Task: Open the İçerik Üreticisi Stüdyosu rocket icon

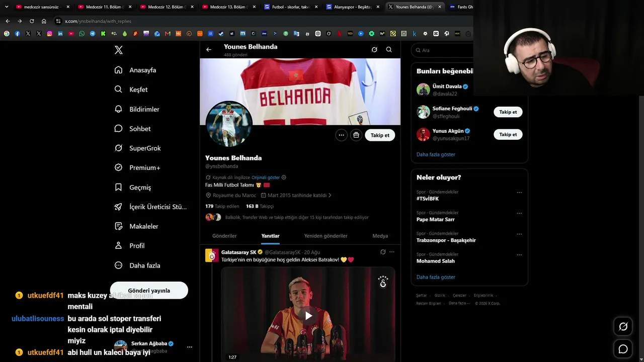Action: pyautogui.click(x=118, y=207)
